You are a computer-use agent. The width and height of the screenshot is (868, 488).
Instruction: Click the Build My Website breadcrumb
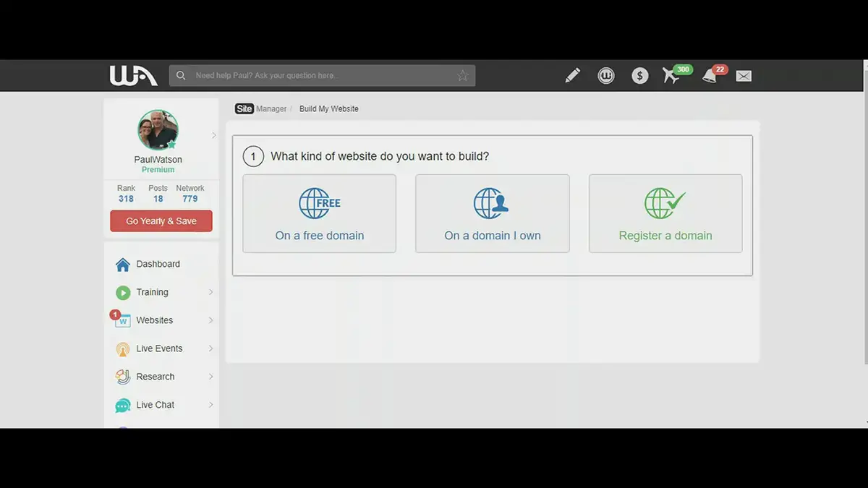[x=329, y=108]
